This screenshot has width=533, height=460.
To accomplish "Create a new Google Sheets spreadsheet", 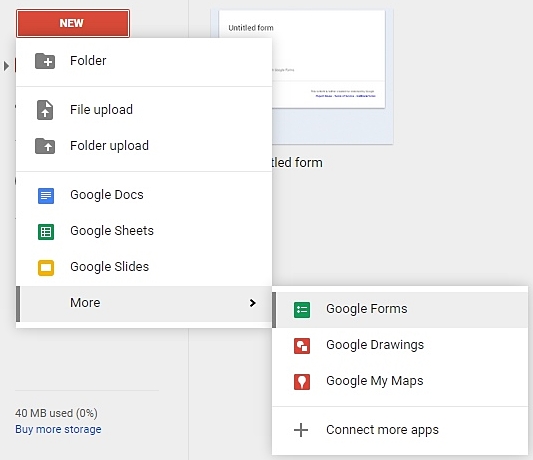I will coord(144,231).
